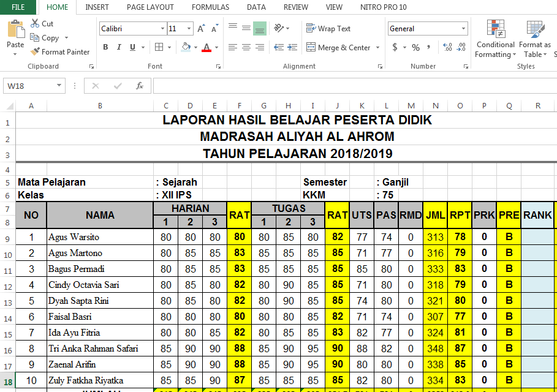The height and width of the screenshot is (392, 557).
Task: Decrease indent of cell text
Action: [x=279, y=47]
